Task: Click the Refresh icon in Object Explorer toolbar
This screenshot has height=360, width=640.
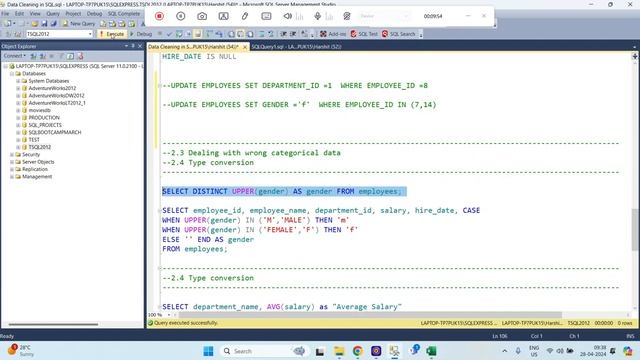Action: (70, 56)
